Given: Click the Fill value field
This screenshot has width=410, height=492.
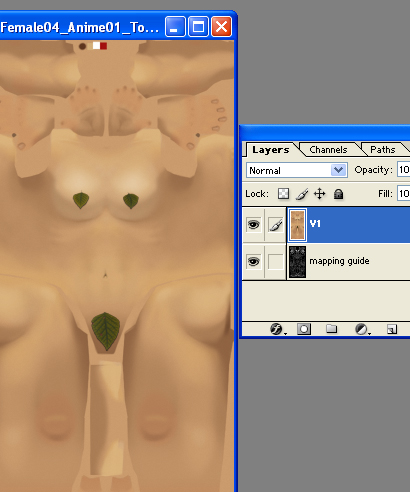Looking at the screenshot, I should 404,193.
